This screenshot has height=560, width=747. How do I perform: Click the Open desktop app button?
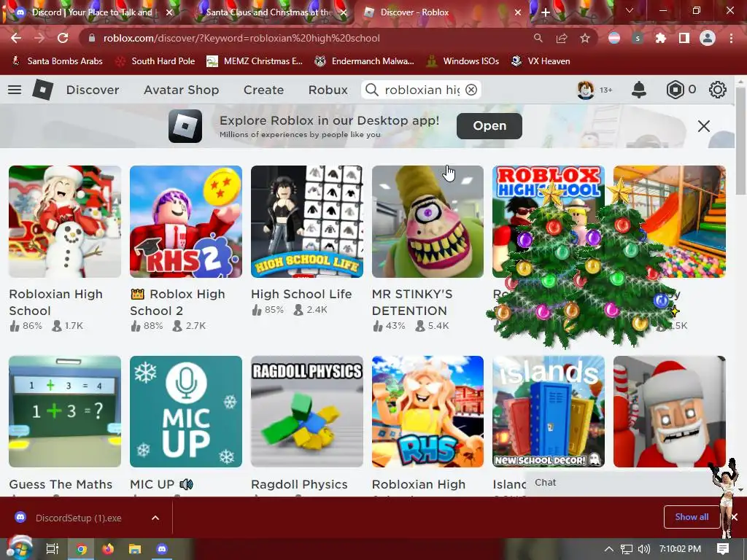489,125
